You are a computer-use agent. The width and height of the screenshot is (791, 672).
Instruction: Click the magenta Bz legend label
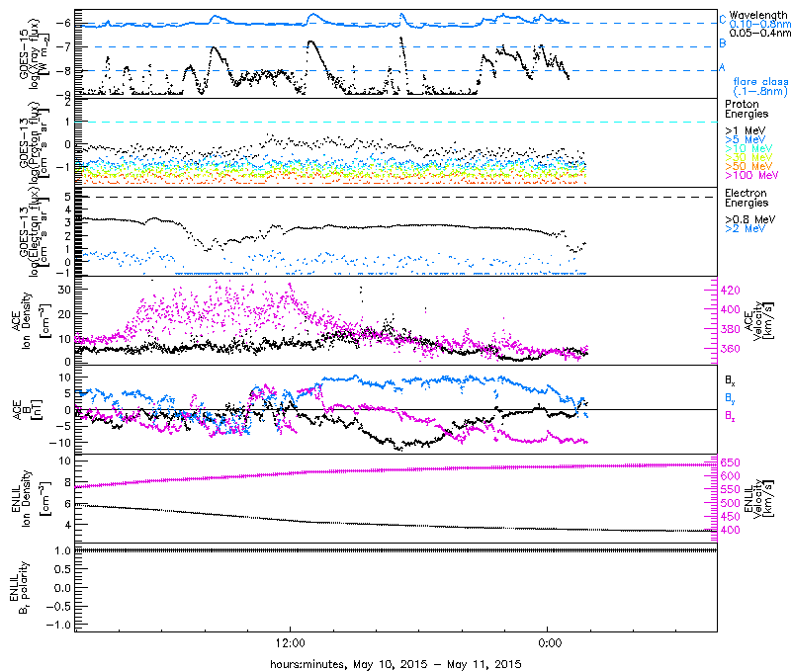click(730, 415)
